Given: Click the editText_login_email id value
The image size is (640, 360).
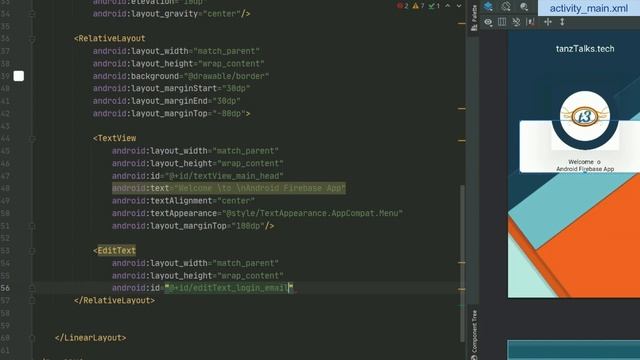Looking at the screenshot, I should click(229, 288).
